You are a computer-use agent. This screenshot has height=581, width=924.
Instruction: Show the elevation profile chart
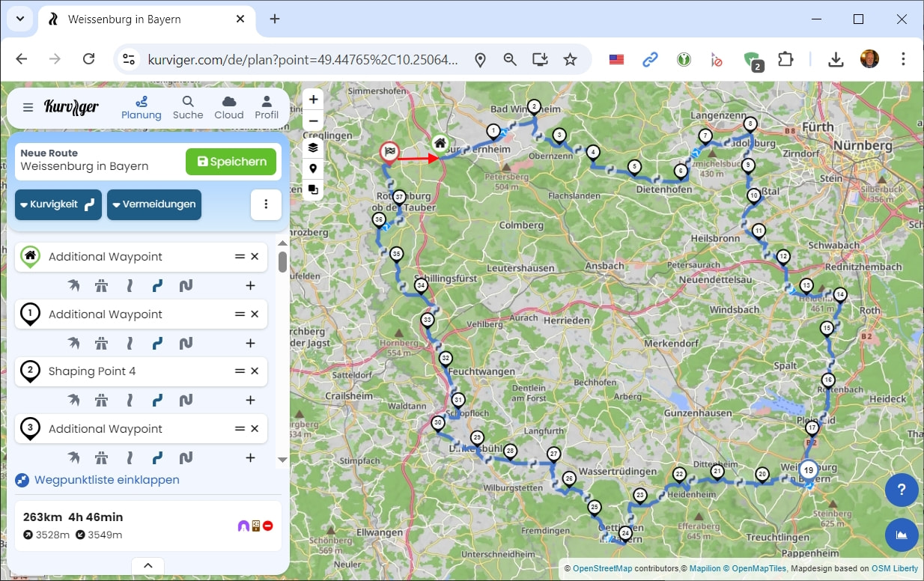tap(901, 535)
